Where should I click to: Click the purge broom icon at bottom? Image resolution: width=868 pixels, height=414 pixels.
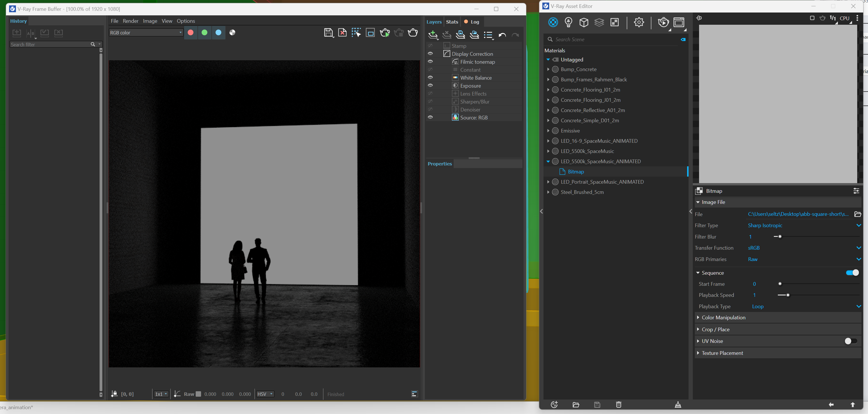(678, 405)
